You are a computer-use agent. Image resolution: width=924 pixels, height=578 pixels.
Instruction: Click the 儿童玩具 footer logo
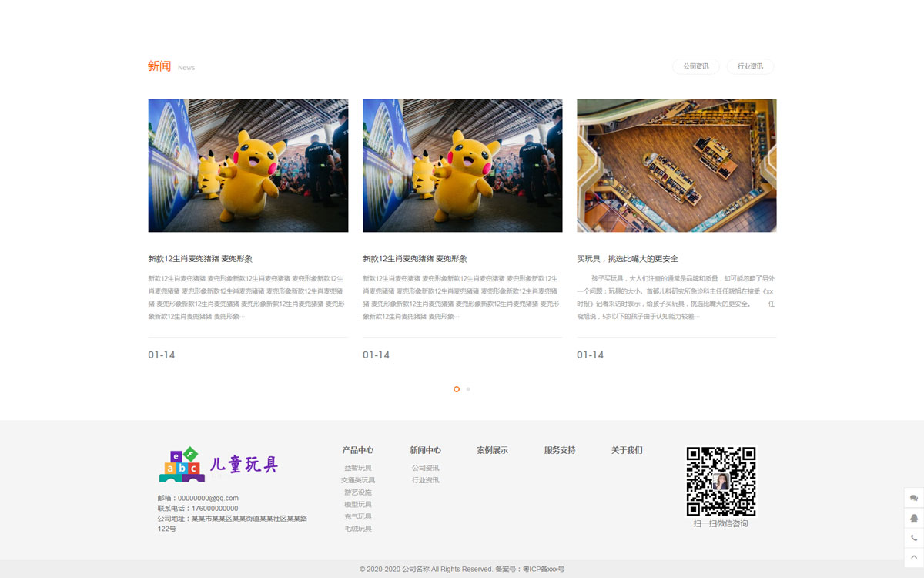click(x=218, y=465)
